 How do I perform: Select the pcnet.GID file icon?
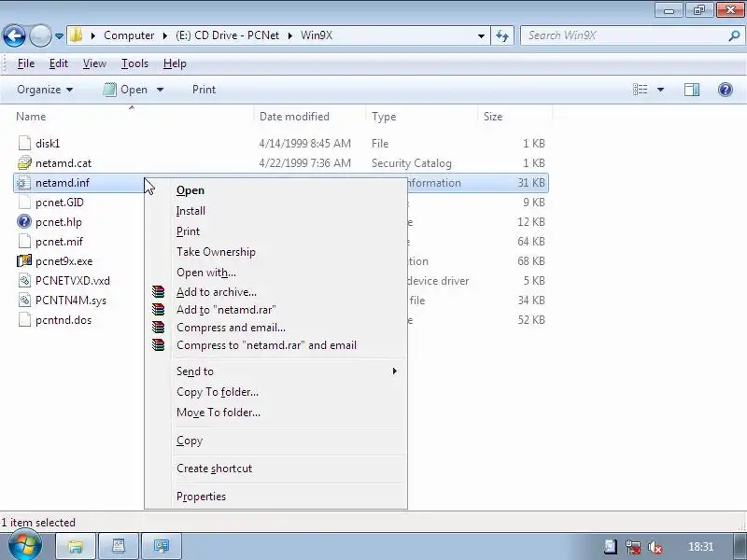(24, 203)
